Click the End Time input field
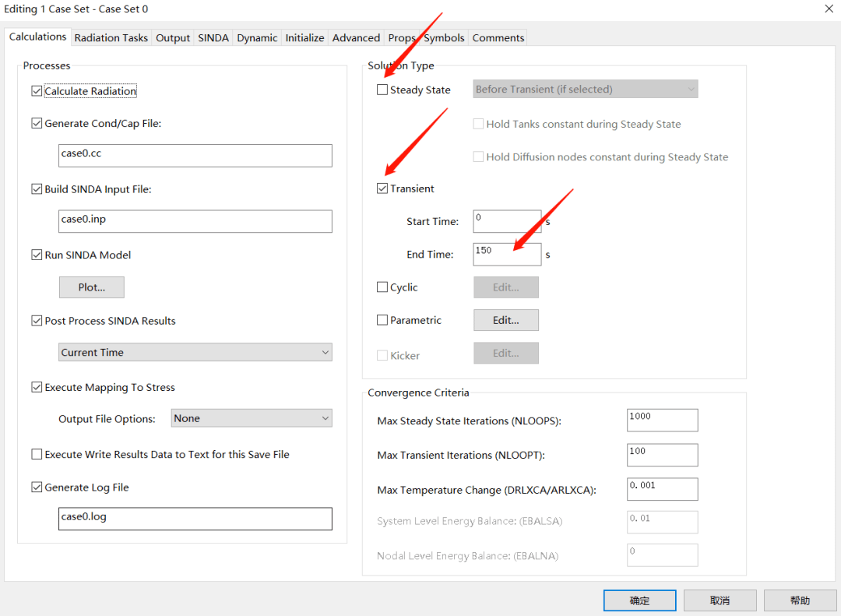The image size is (841, 616). (x=507, y=255)
